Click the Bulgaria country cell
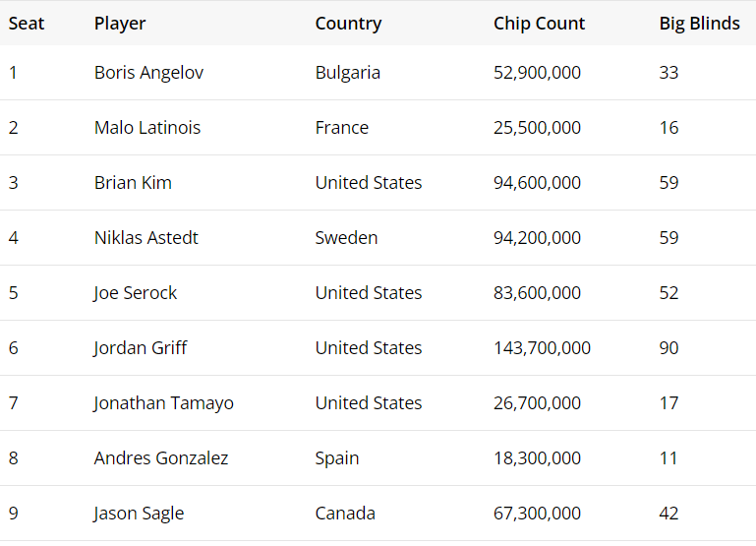Viewport: 756px width, 546px height. pos(347,73)
